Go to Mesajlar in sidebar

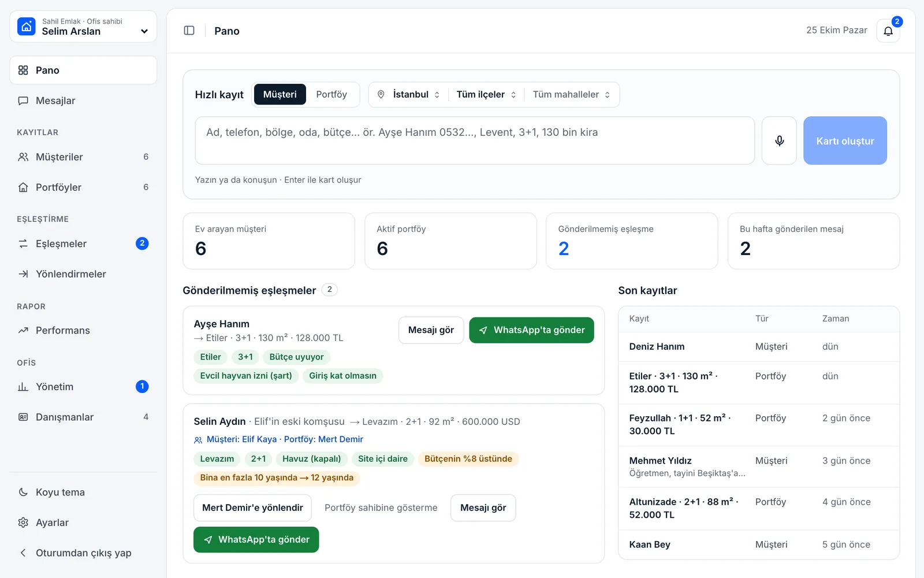(83, 101)
